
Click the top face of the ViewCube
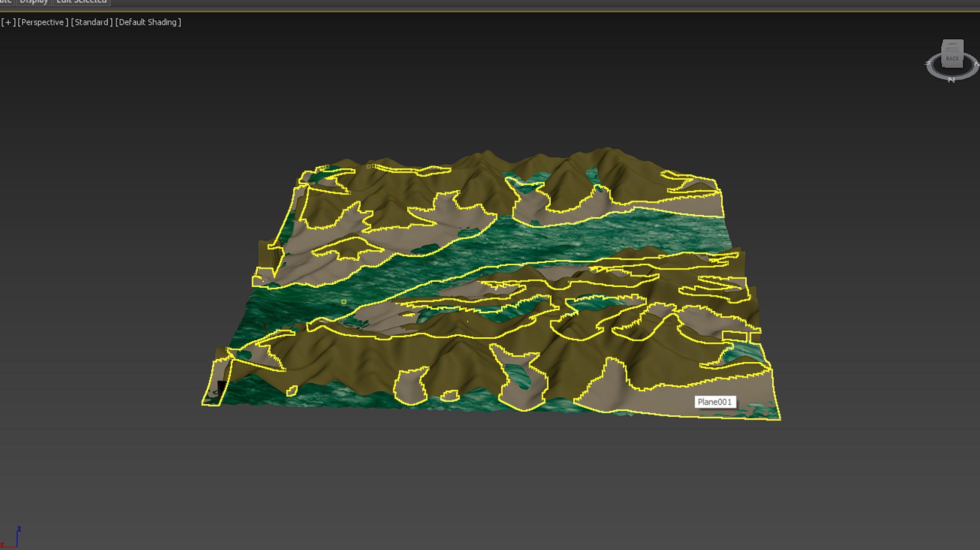coord(952,45)
